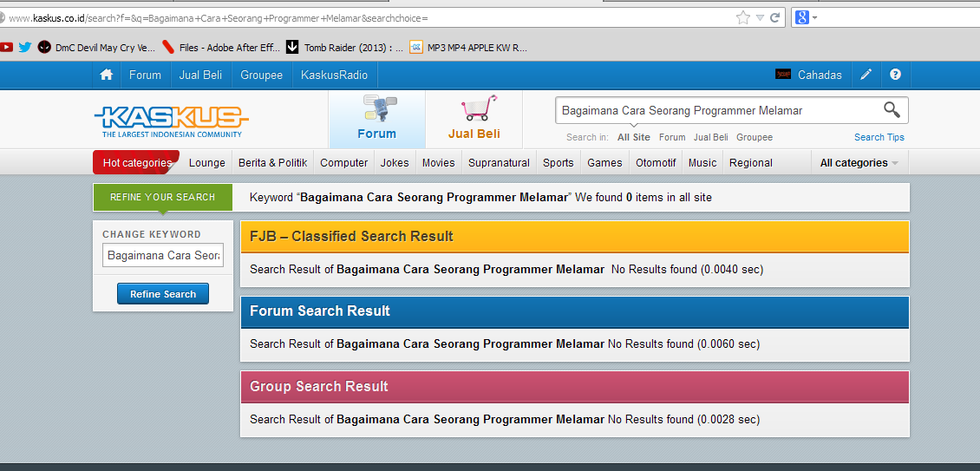Open Jual Beli in top navigation

click(x=200, y=75)
